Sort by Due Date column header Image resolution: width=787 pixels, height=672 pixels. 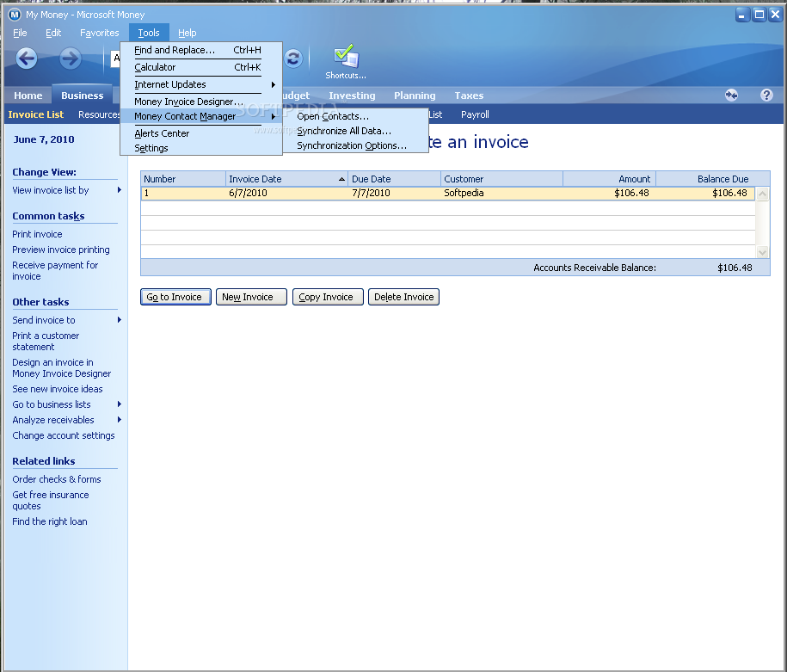395,179
